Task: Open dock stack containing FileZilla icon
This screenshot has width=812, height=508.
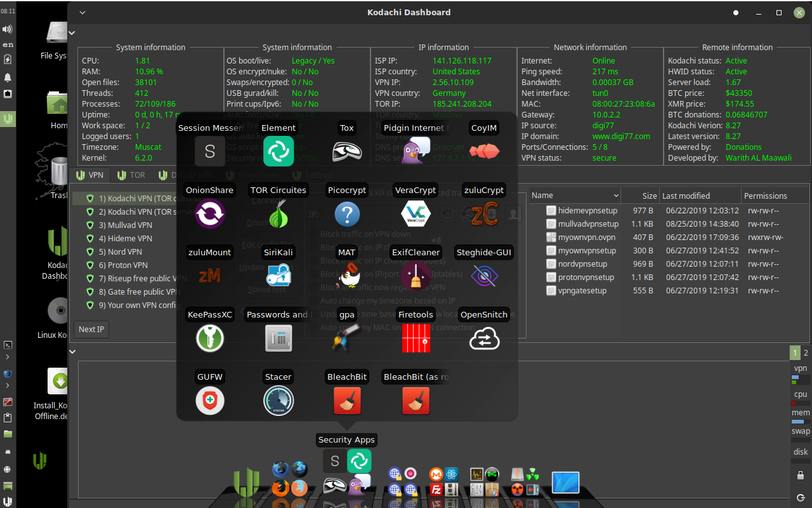Action: pos(443,482)
